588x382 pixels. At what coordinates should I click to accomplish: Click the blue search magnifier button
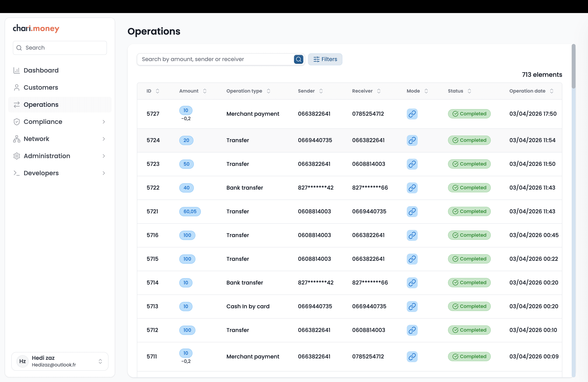(298, 59)
